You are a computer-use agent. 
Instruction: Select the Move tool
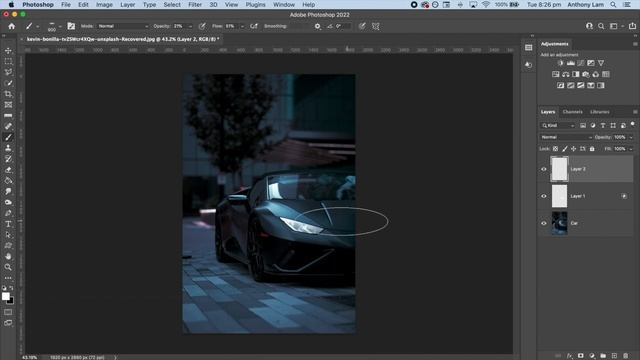click(x=8, y=51)
